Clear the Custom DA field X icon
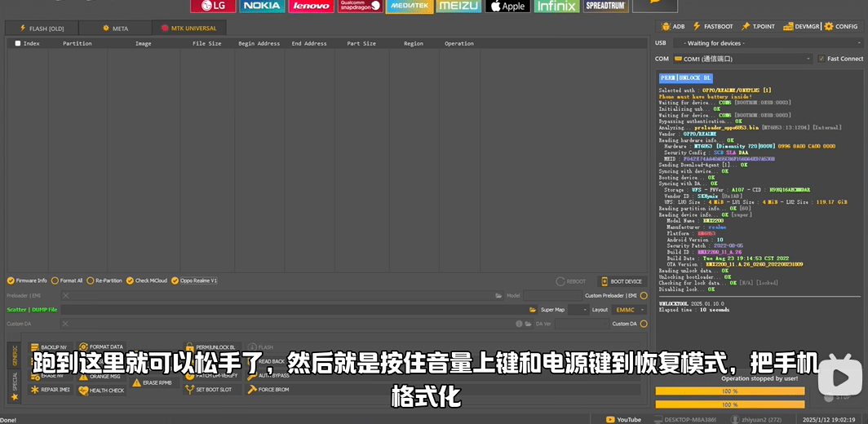 (66, 324)
